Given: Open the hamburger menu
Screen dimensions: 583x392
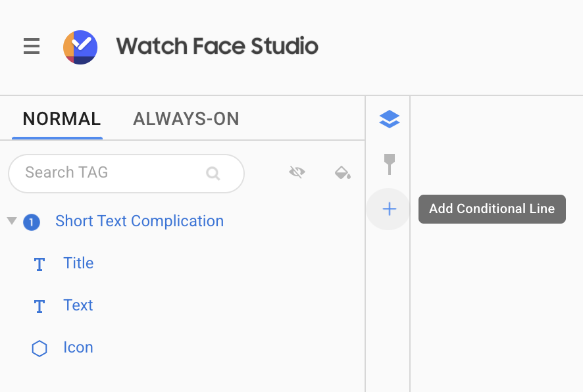Looking at the screenshot, I should coord(32,46).
